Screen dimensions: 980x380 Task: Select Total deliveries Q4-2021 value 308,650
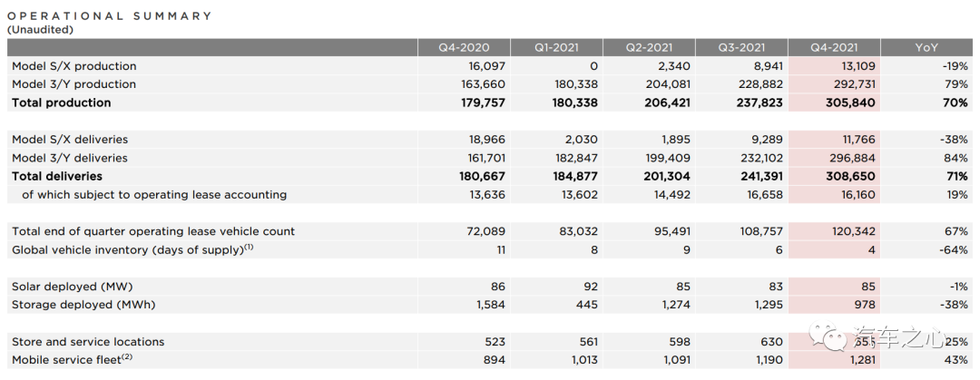pyautogui.click(x=851, y=176)
